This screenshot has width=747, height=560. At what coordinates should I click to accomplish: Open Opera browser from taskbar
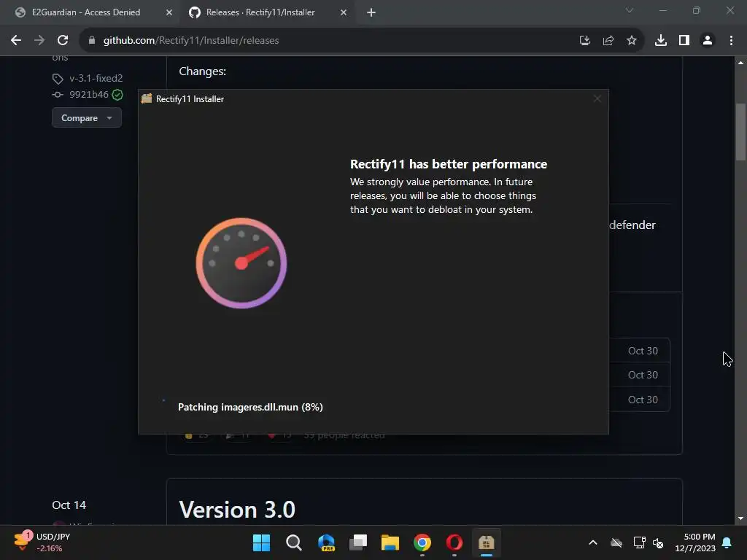tap(454, 542)
